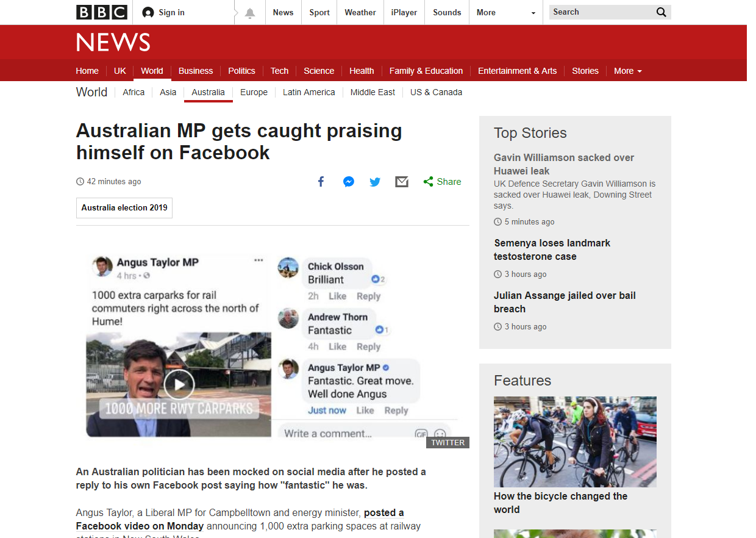Open Weather in the top bar

pos(360,12)
